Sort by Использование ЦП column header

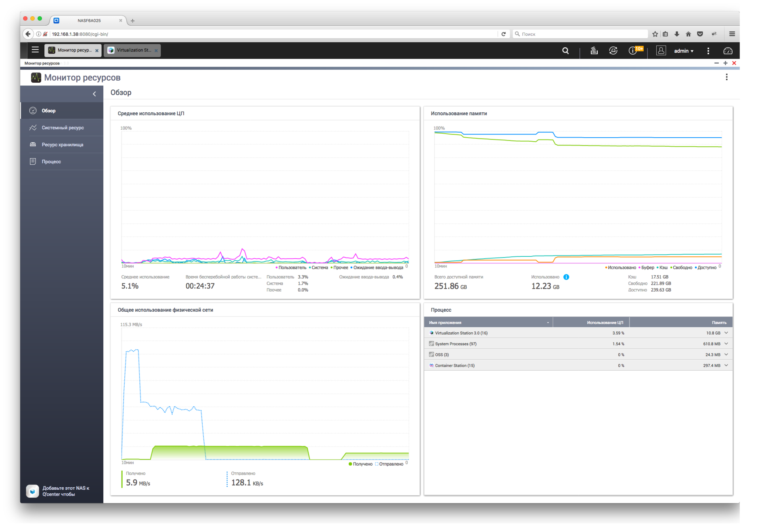pos(604,322)
